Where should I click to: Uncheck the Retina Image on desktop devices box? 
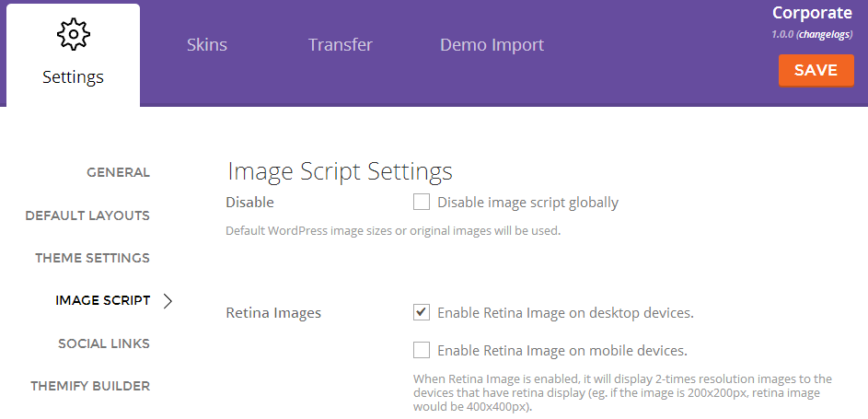click(422, 313)
